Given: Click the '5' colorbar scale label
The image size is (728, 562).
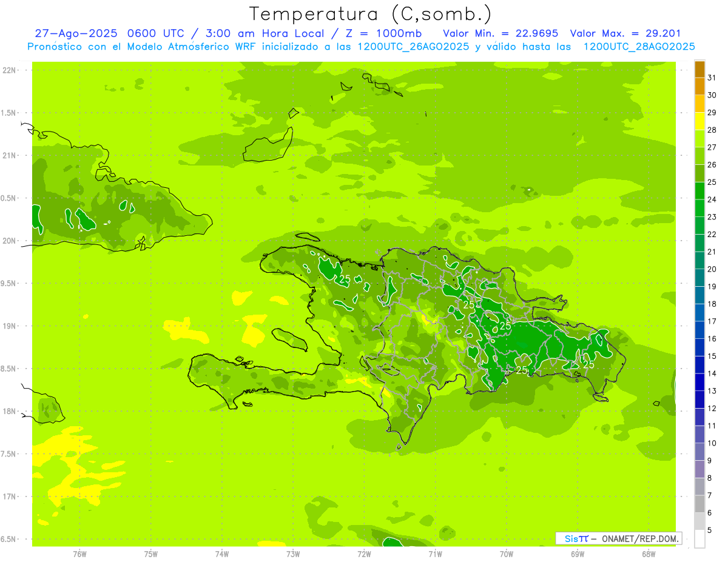Looking at the screenshot, I should click(x=710, y=530).
